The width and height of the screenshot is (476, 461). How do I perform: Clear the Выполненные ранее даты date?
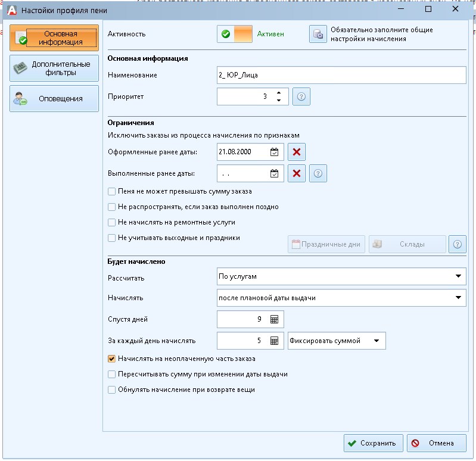[x=297, y=173]
